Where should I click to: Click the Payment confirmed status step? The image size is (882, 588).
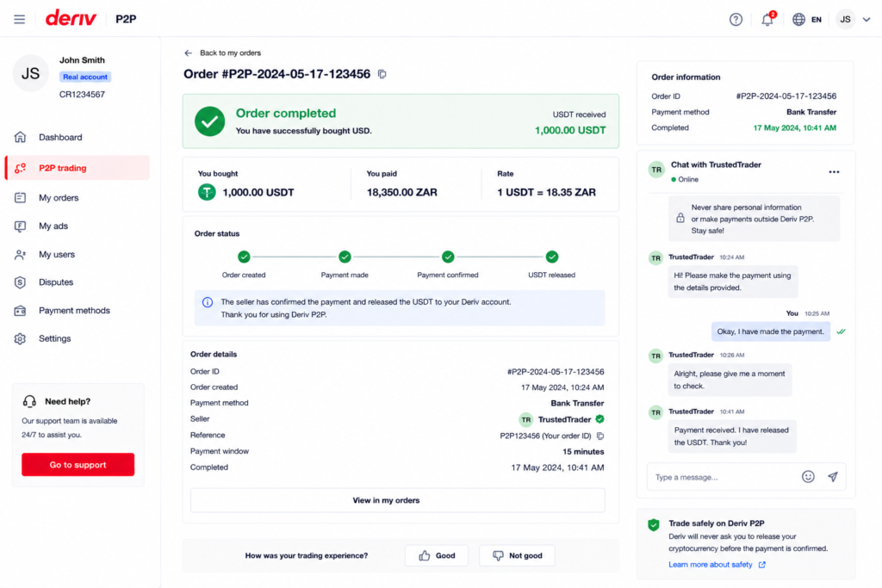448,257
